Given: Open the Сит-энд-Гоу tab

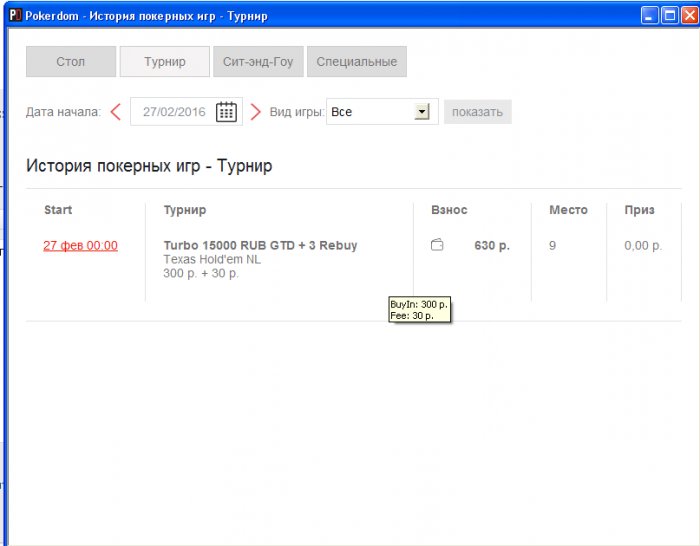Looking at the screenshot, I should pos(258,62).
